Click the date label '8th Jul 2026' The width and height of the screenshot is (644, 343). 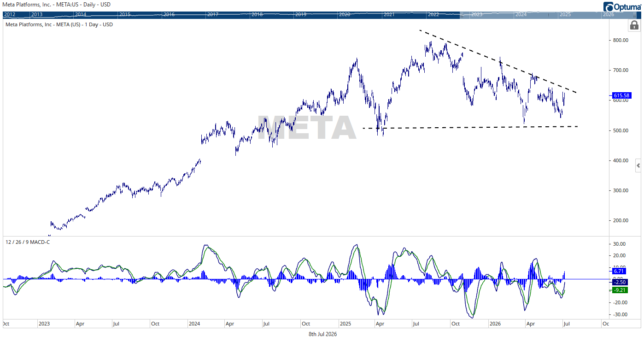tap(322, 334)
